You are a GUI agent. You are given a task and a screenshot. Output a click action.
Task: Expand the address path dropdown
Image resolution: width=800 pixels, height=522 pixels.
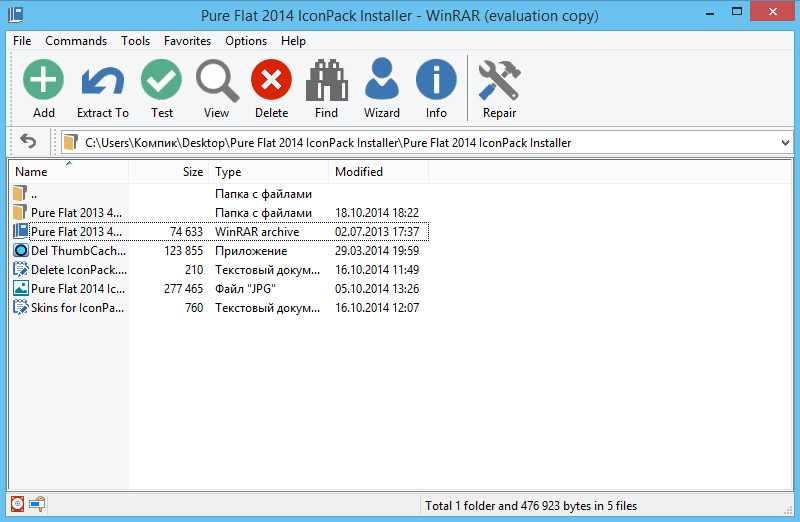click(785, 143)
